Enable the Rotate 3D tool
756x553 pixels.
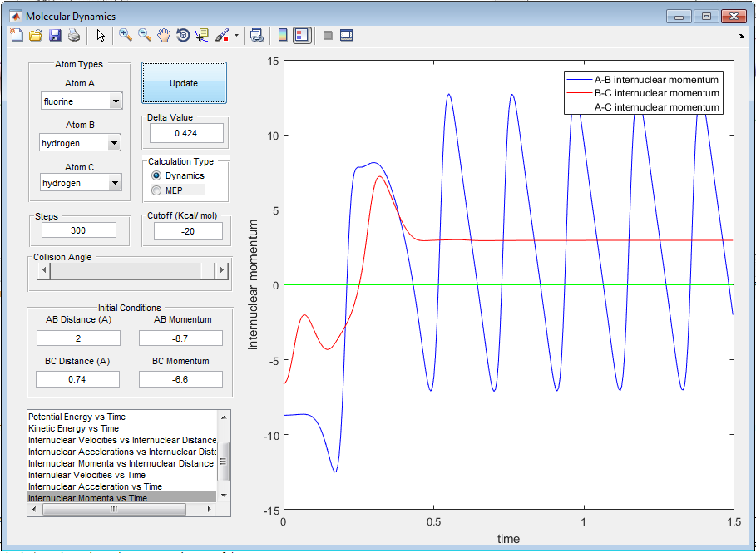[x=183, y=35]
